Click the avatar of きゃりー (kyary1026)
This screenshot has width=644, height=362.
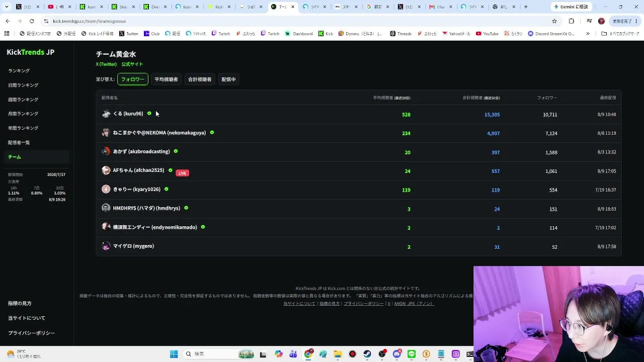pyautogui.click(x=106, y=189)
